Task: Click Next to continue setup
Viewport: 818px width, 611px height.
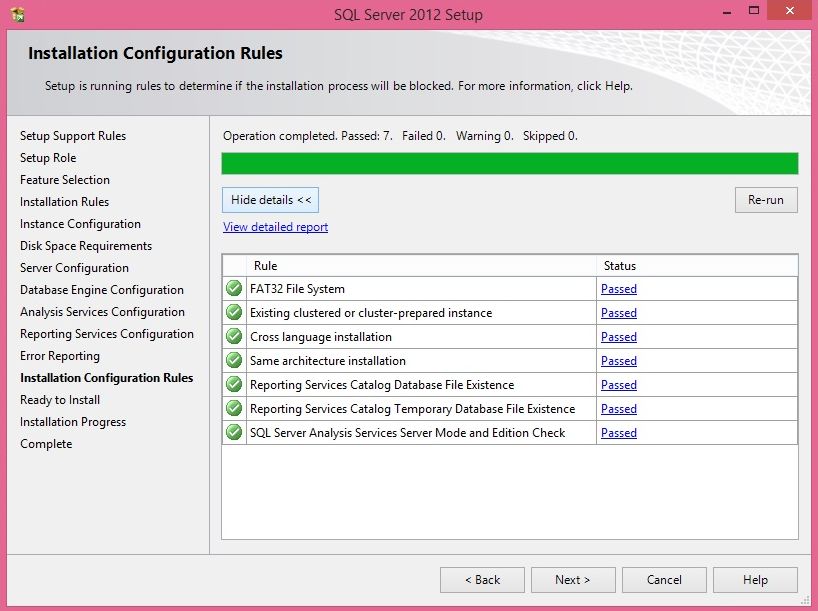Action: click(573, 579)
